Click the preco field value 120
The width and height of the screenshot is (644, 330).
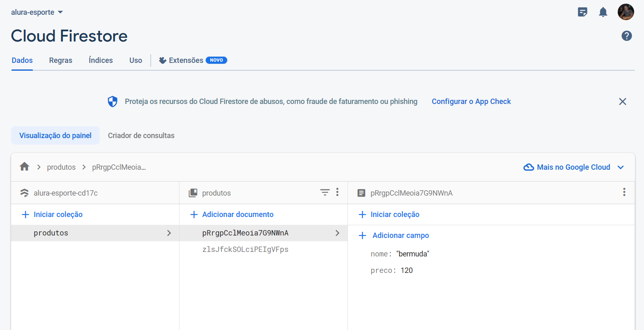[407, 270]
